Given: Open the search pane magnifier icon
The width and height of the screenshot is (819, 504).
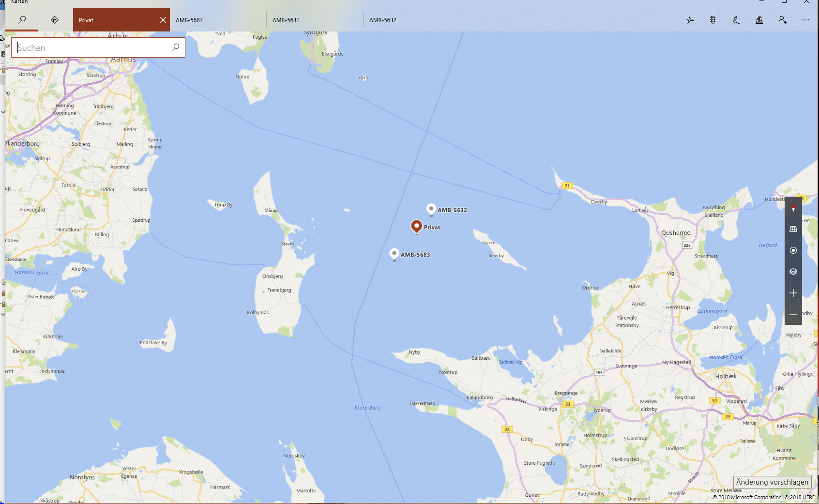Looking at the screenshot, I should 22,20.
